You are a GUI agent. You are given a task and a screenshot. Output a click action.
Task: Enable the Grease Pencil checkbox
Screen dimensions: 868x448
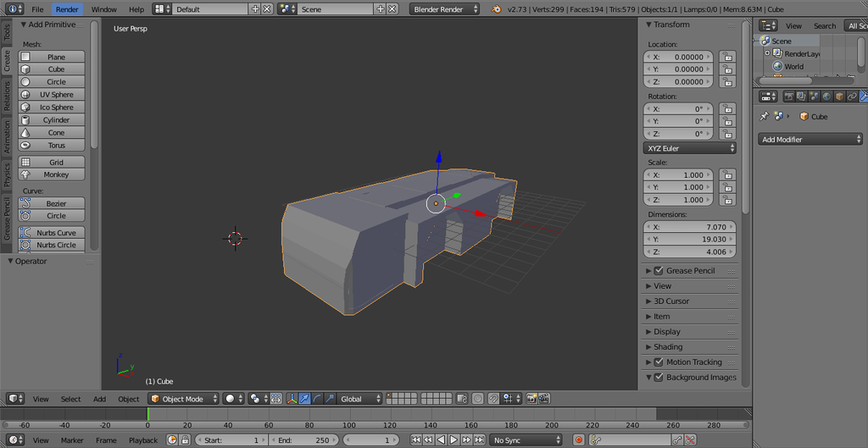[x=659, y=271]
